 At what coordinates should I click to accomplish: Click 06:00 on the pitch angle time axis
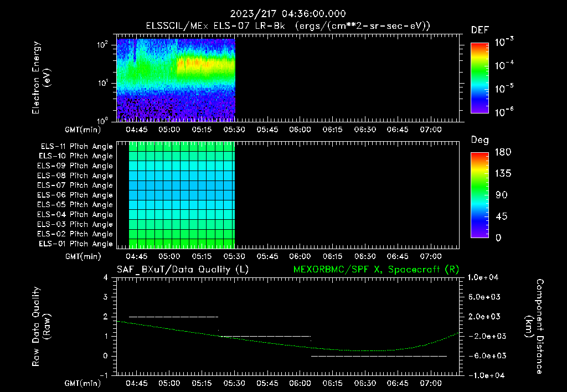coord(300,256)
